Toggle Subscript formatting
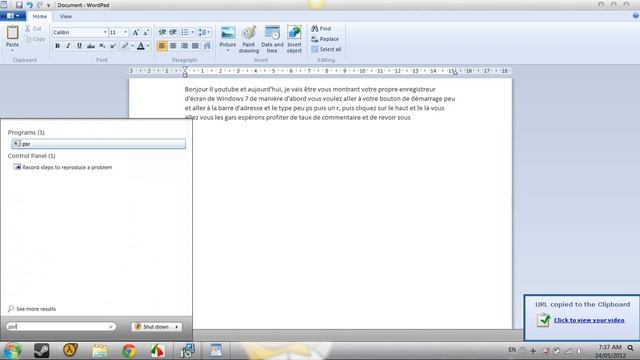Viewport: 640px width, 360px height. point(102,46)
